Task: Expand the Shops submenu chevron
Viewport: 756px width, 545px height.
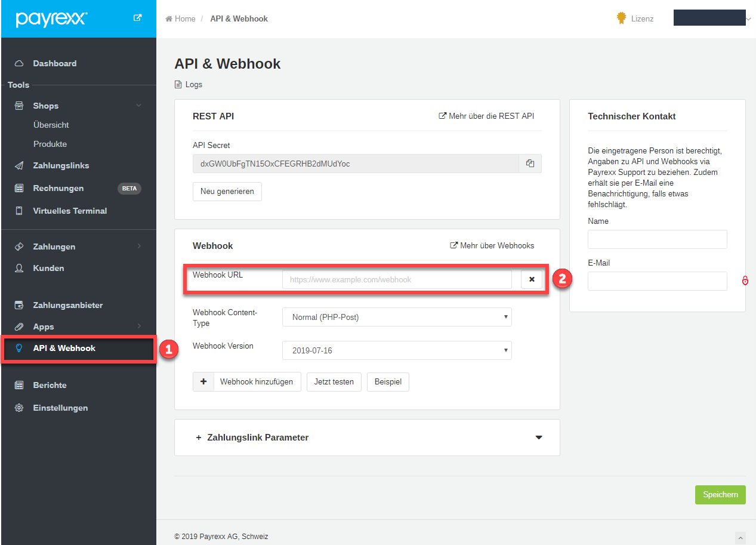Action: 139,106
